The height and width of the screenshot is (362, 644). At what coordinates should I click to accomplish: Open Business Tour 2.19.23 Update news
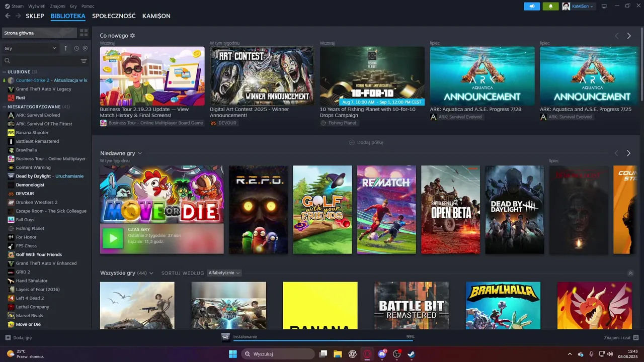[152, 76]
